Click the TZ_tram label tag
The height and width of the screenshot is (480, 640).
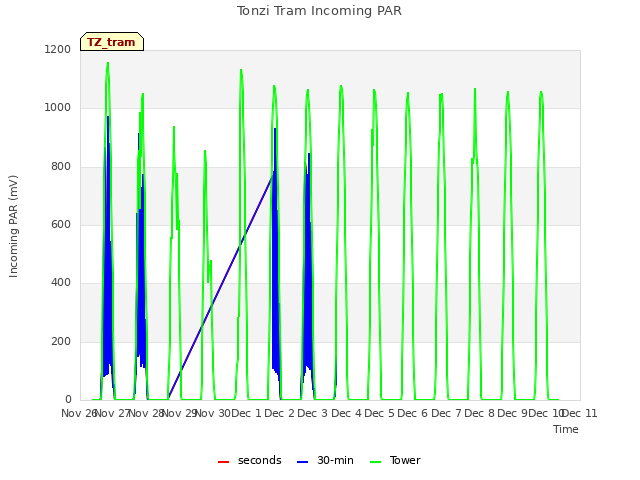112,42
